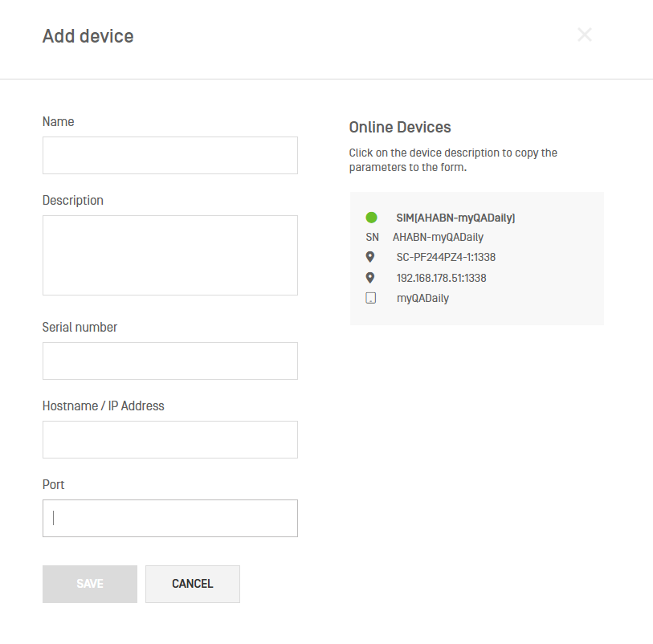Click the myQADaily device name text

click(422, 298)
